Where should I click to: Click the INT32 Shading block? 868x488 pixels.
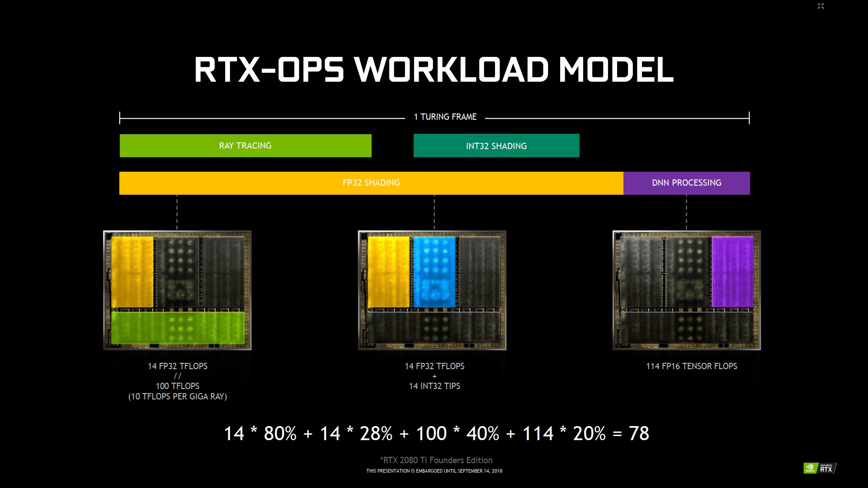(x=496, y=145)
